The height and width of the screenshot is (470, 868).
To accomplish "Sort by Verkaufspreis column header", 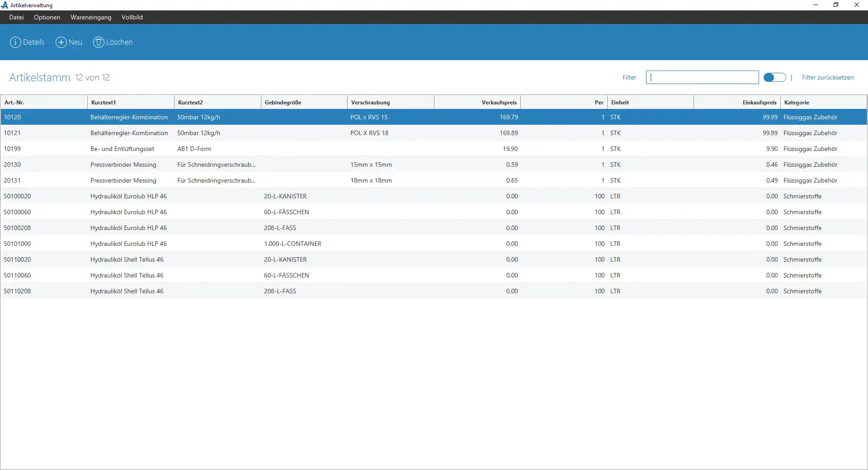I will (x=477, y=102).
